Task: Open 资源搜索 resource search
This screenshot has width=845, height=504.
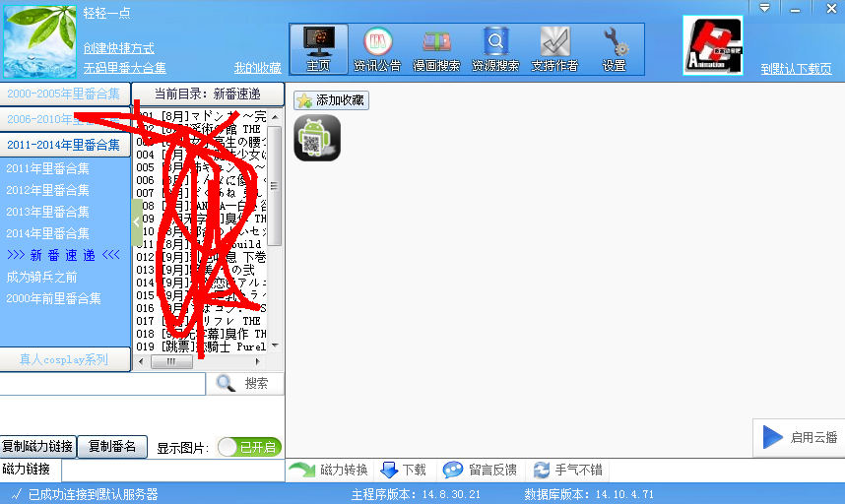Action: coord(495,48)
